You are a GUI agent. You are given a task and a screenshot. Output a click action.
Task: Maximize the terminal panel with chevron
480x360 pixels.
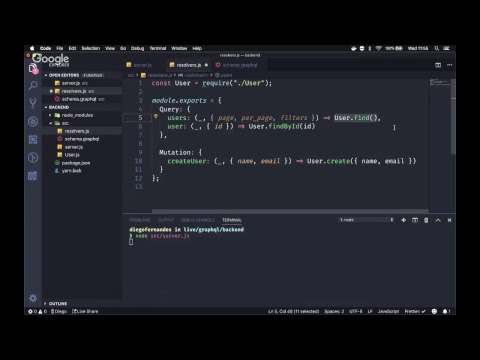pos(438,220)
